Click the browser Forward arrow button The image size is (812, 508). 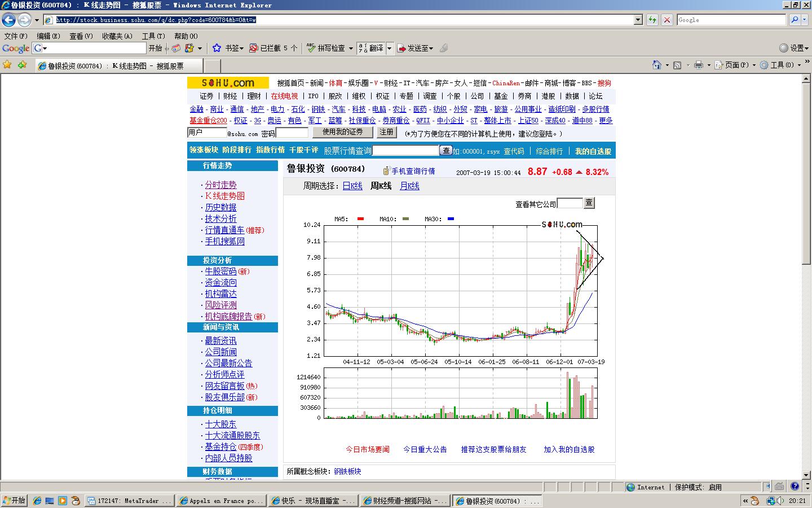click(24, 20)
